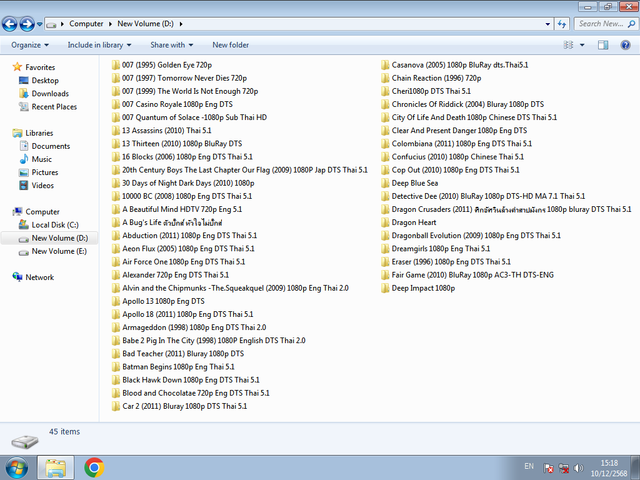This screenshot has width=640, height=480.
Task: Select Computer in navigation pane
Action: tap(42, 212)
